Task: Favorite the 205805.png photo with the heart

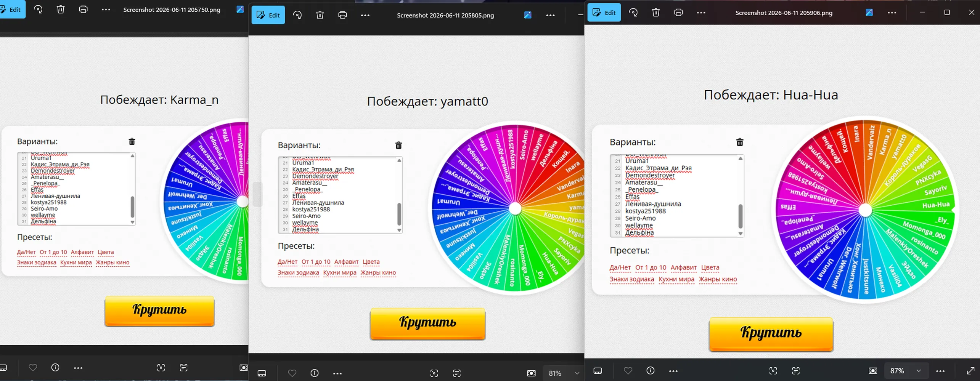Action: coord(292,373)
